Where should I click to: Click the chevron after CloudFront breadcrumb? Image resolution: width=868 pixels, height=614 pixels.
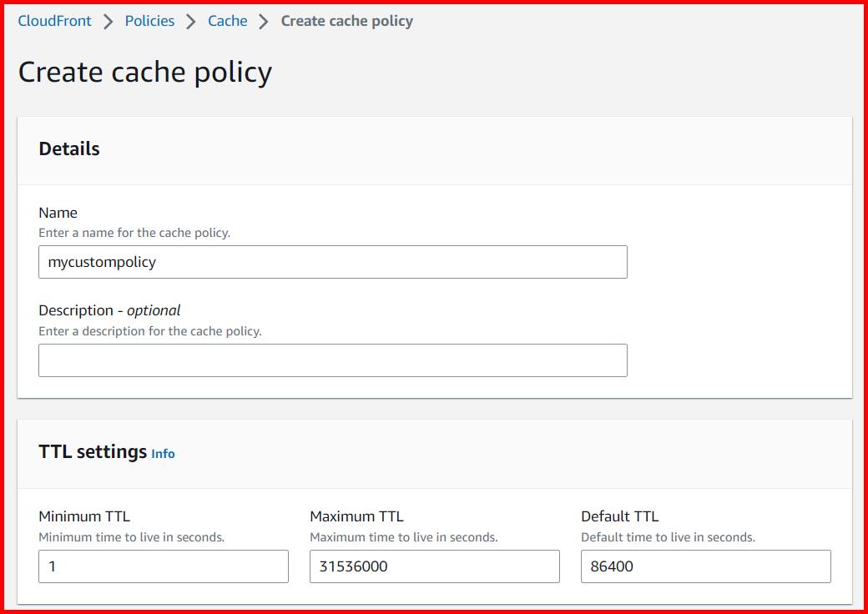click(x=107, y=21)
